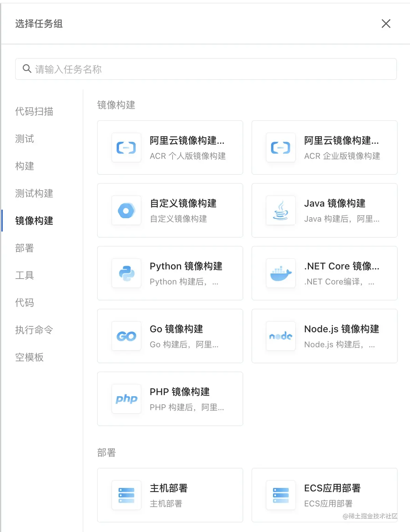Select the 构建 category in sidebar
The height and width of the screenshot is (532, 410).
25,166
